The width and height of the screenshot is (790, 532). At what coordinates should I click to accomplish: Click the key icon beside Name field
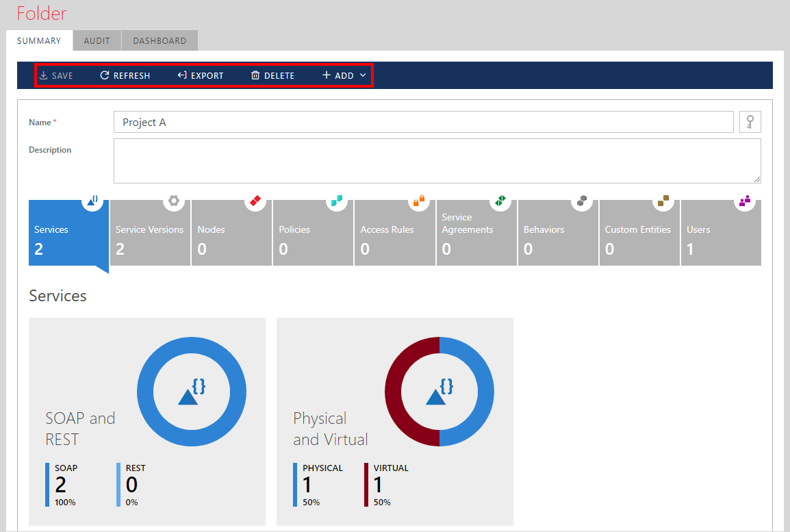click(750, 123)
